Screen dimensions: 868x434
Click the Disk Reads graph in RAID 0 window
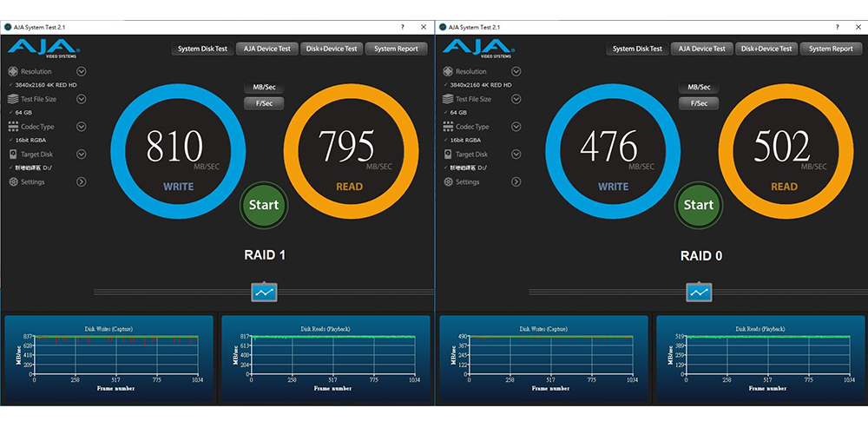(x=756, y=359)
